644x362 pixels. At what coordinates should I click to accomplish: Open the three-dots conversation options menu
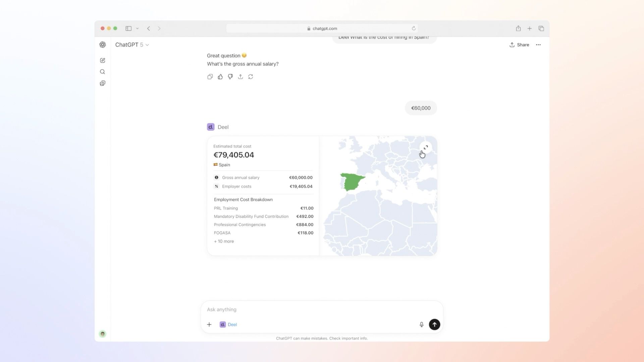tap(538, 45)
